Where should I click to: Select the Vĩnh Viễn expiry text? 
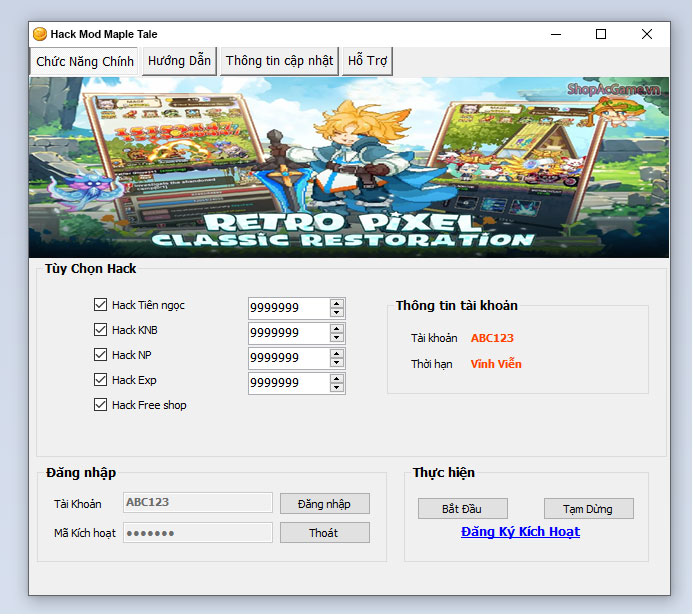point(496,364)
